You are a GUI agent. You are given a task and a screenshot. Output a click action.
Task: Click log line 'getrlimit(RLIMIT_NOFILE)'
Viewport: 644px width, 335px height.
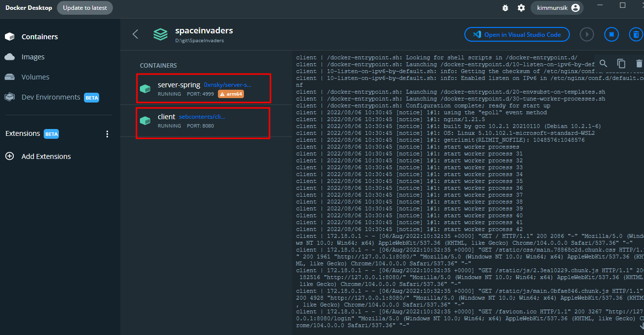(x=440, y=140)
